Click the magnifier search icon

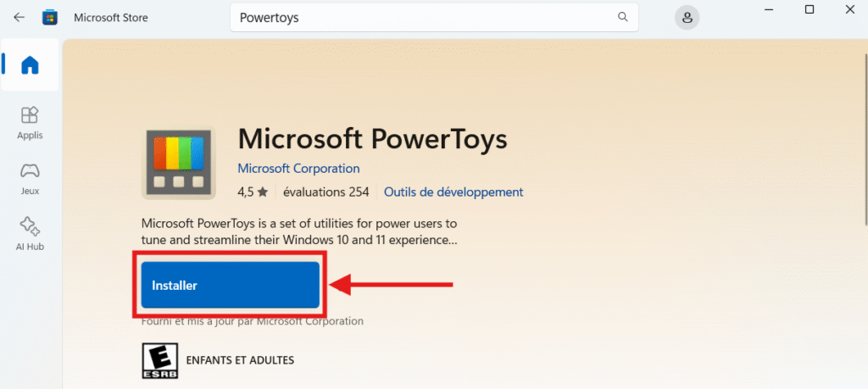click(x=623, y=17)
